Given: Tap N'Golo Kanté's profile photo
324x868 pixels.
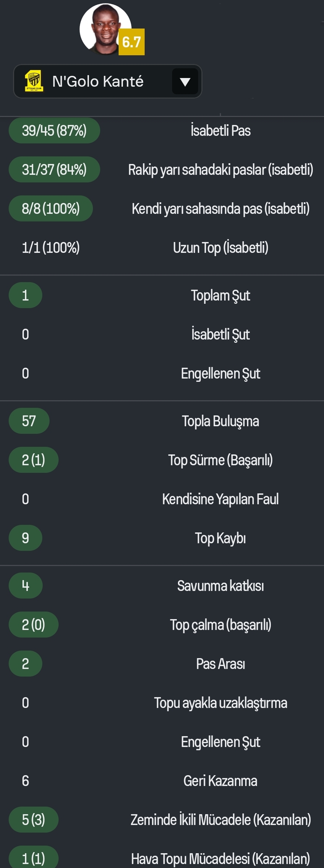Looking at the screenshot, I should [x=105, y=29].
